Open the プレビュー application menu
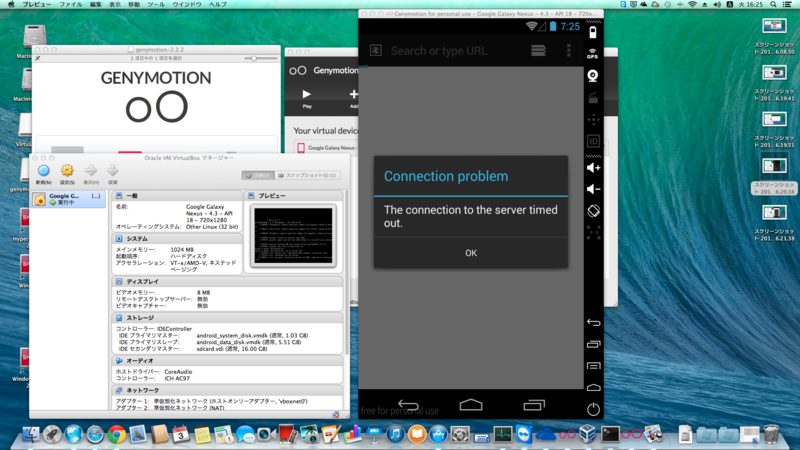Viewport: 800px width, 450px height. click(36, 4)
